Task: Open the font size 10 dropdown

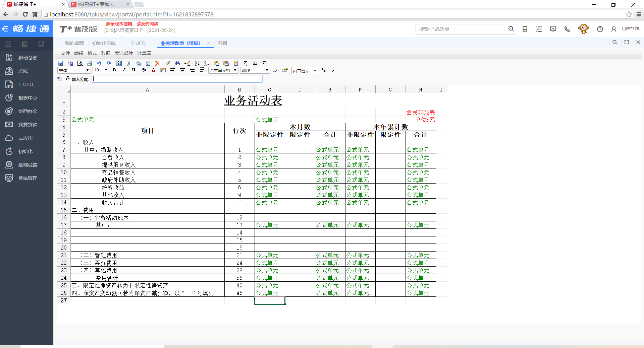Action: pyautogui.click(x=101, y=70)
